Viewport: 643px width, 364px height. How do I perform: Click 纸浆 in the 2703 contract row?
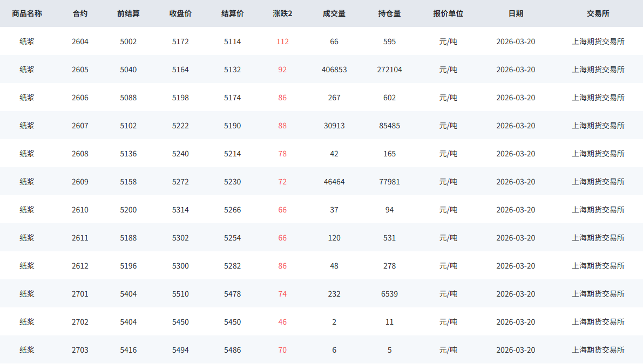(27, 350)
